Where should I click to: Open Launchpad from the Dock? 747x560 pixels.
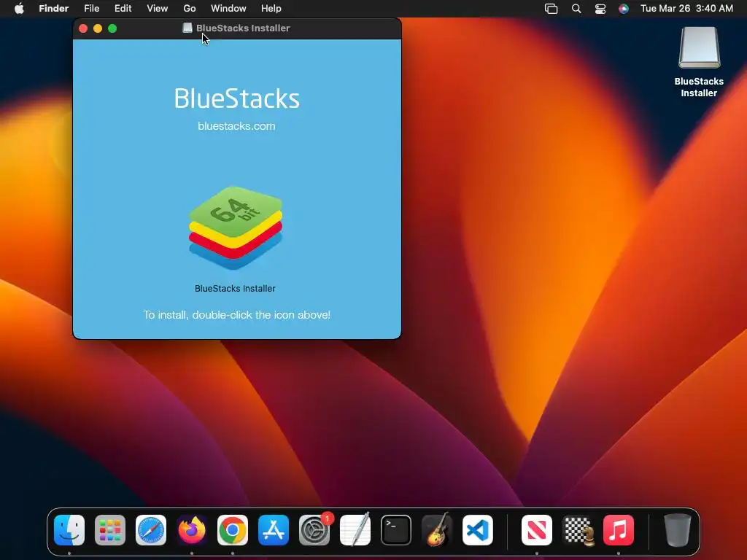(x=110, y=529)
